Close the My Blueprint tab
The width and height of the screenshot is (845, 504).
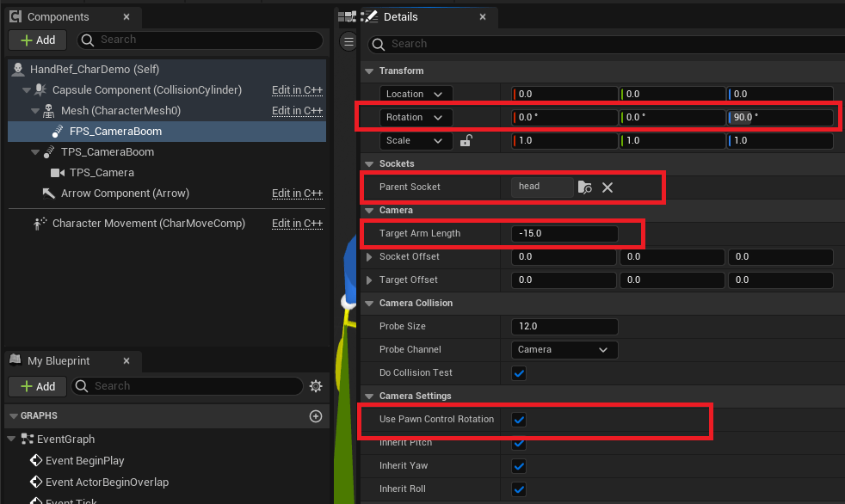tap(126, 361)
